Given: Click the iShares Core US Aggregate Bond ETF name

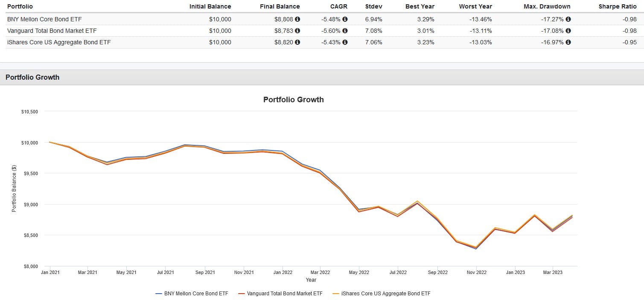Looking at the screenshot, I should pos(59,42).
